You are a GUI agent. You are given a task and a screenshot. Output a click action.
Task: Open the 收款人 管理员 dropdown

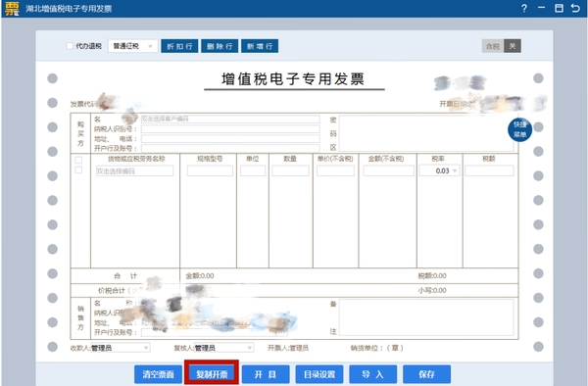120,348
